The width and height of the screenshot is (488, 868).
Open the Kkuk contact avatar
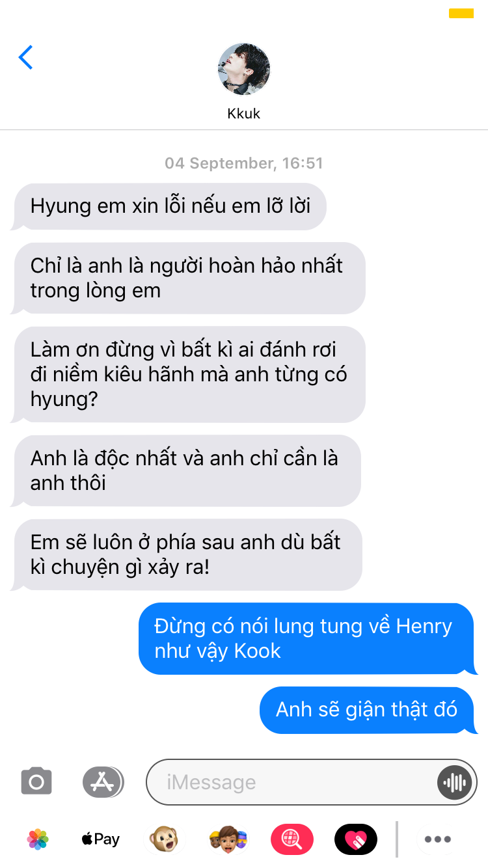[244, 70]
